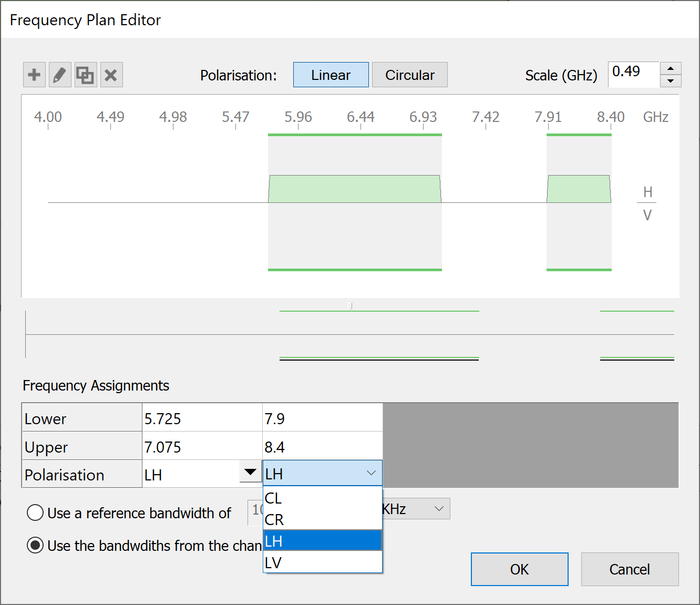This screenshot has height=605, width=700.
Task: Select Linear polarisation
Action: (x=331, y=75)
